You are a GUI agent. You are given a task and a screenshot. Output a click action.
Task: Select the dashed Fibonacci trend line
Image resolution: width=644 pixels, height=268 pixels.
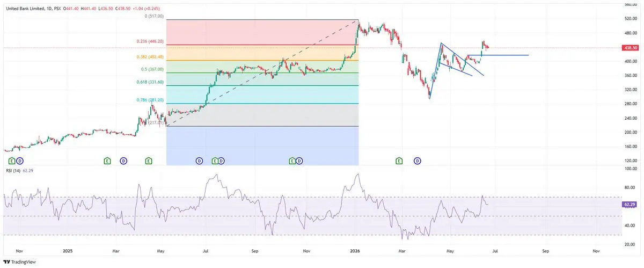point(262,73)
